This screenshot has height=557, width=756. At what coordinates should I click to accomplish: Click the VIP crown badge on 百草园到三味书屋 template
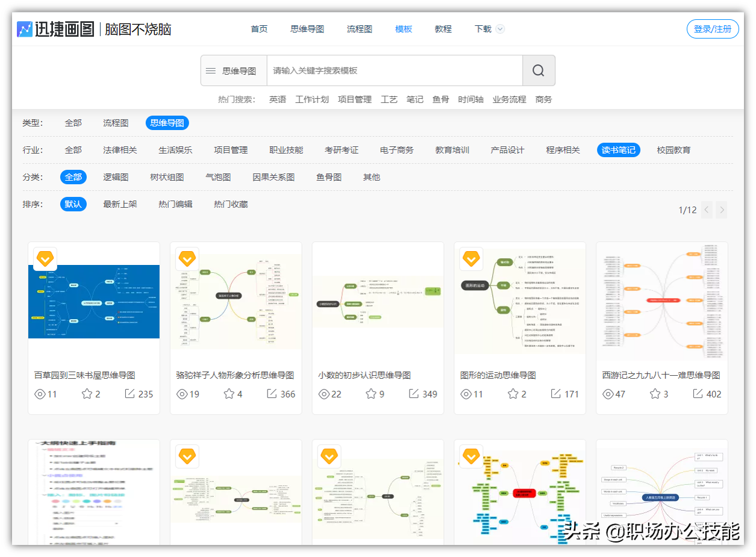click(45, 258)
